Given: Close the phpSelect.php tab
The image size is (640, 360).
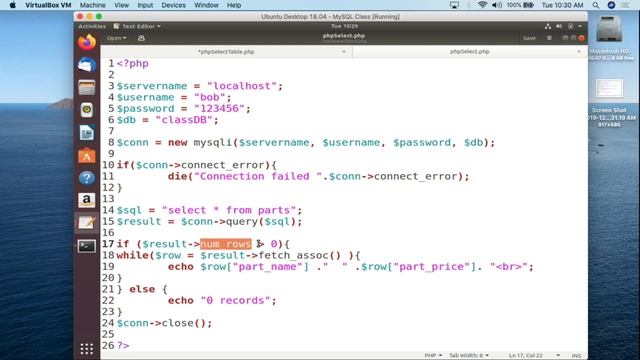Looking at the screenshot, I should 579,51.
